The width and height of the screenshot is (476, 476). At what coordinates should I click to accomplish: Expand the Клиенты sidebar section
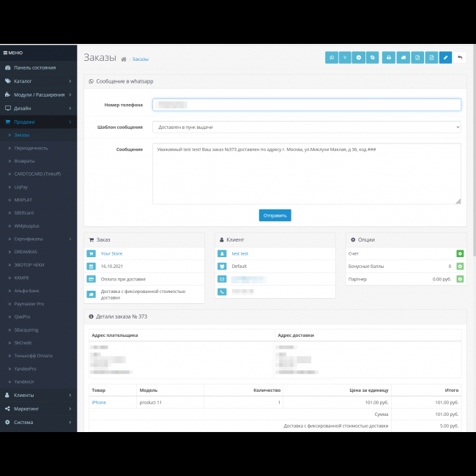[x=38, y=395]
